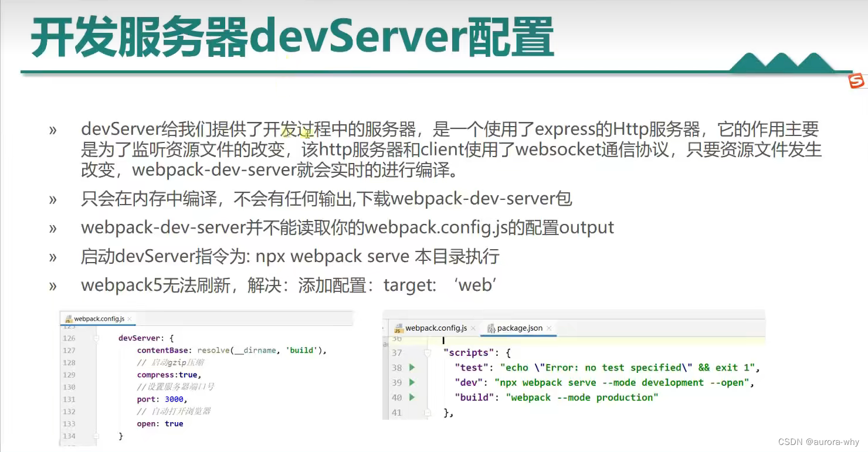Screen dimensions: 868x452
Task: Click the bullet about target: 'web'
Action: [289, 285]
